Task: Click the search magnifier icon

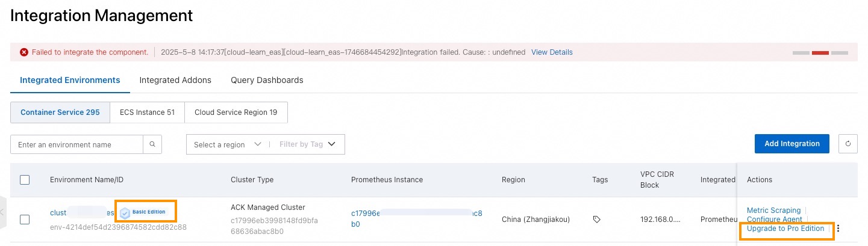Action: [x=152, y=144]
